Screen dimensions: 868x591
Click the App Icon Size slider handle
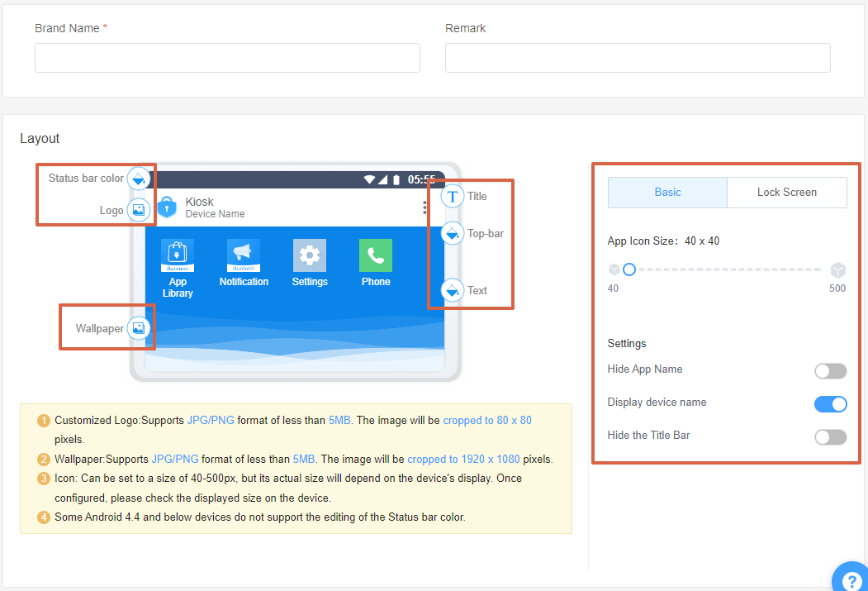pos(628,269)
